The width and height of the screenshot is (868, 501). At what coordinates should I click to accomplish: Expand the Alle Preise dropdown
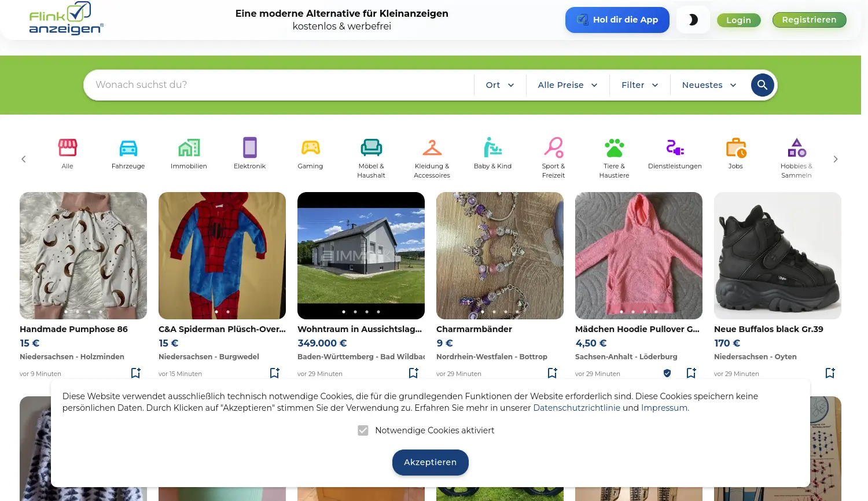click(x=567, y=84)
